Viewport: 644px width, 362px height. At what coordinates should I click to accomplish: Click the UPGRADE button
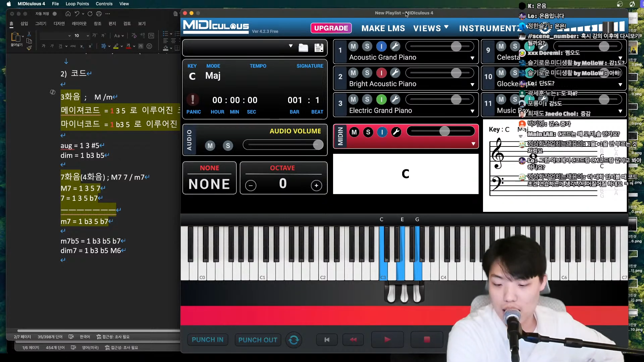point(331,28)
